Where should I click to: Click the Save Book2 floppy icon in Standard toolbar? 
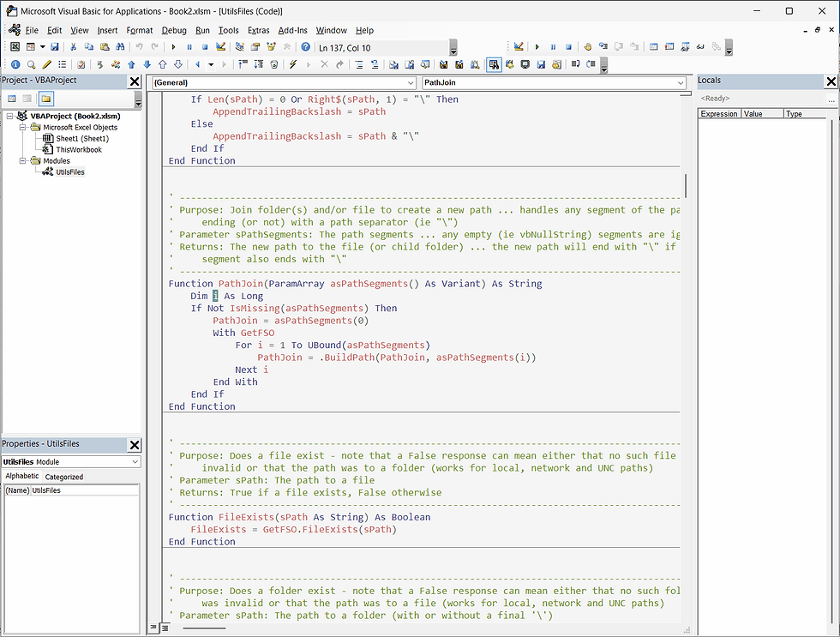(x=55, y=47)
